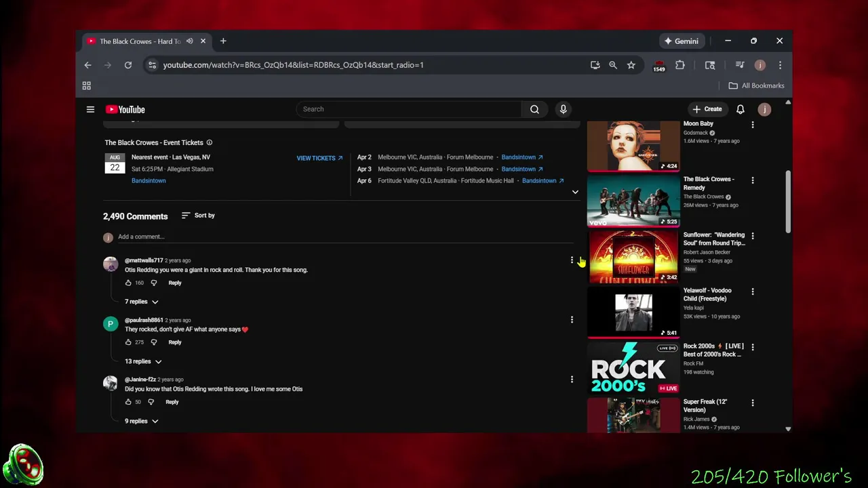Open Rock 2000's live stream thumbnail
Screen dimensions: 868x488
pos(633,367)
